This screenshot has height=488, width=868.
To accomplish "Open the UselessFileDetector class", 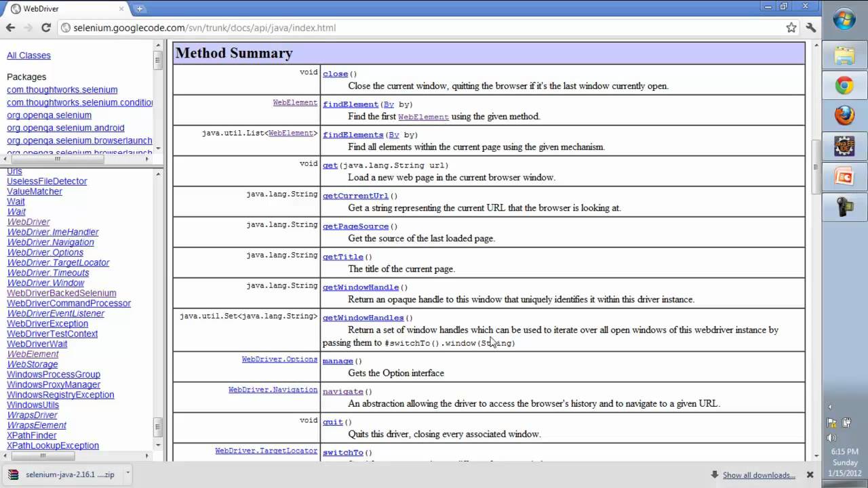I will [x=47, y=181].
